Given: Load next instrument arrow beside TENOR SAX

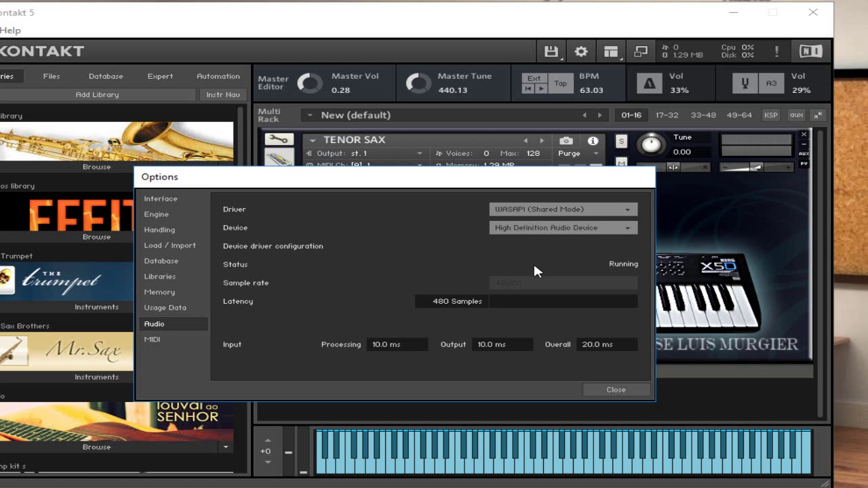Looking at the screenshot, I should [541, 140].
